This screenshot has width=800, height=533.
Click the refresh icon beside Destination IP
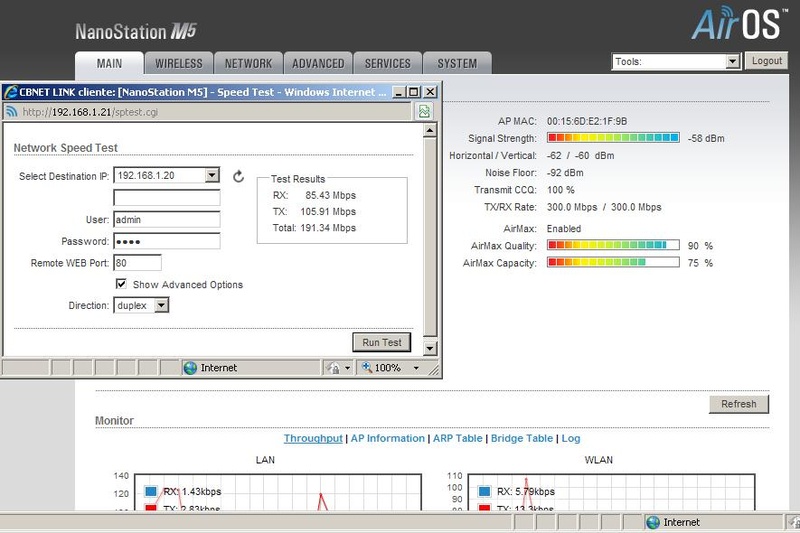click(x=238, y=177)
